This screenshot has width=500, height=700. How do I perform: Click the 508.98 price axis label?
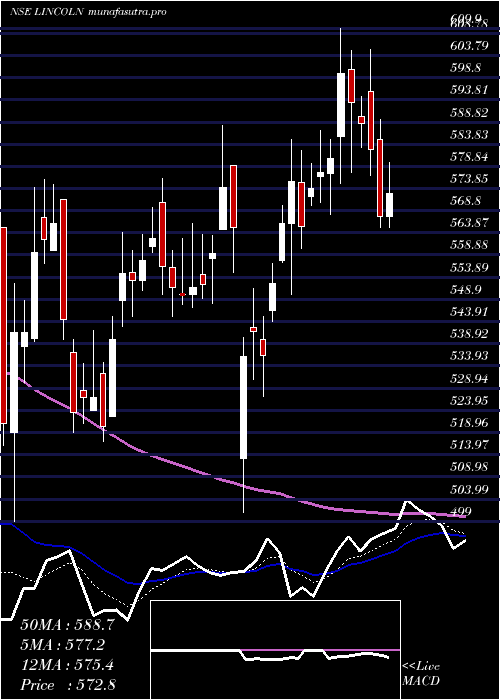coord(469,467)
